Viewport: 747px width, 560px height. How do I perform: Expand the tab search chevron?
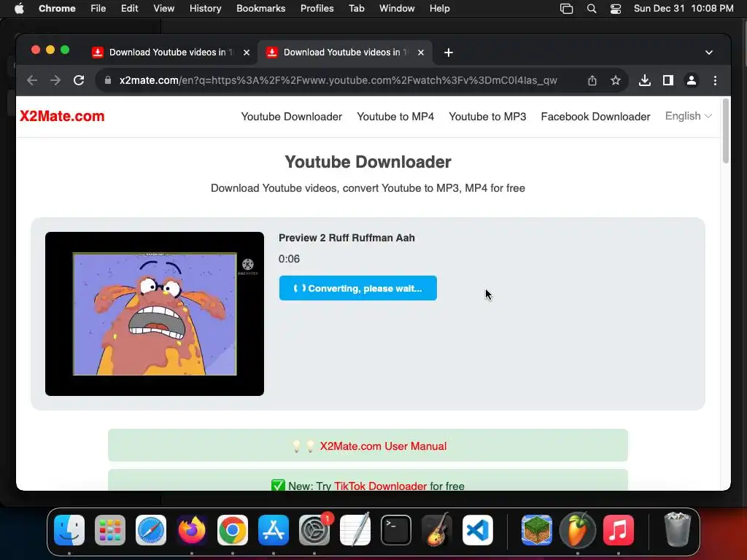coord(709,52)
